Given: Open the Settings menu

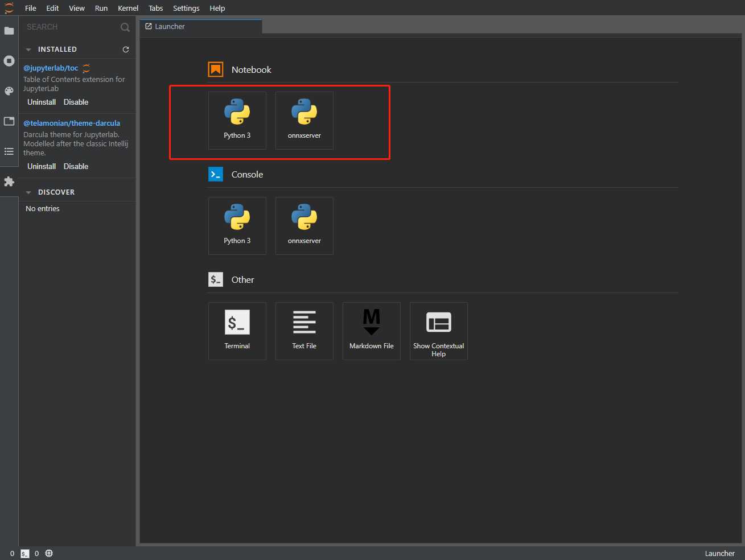Looking at the screenshot, I should click(186, 8).
